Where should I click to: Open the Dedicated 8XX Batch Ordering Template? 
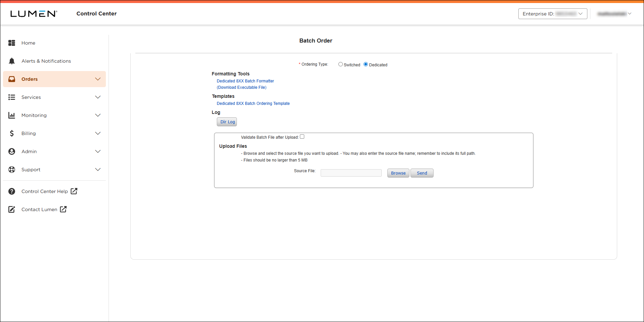coord(253,103)
